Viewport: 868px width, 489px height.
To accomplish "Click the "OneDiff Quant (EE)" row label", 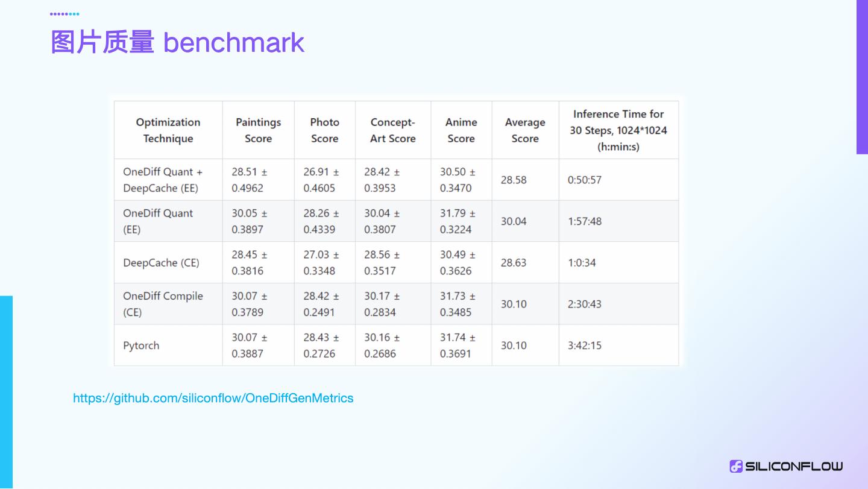I will coord(158,221).
